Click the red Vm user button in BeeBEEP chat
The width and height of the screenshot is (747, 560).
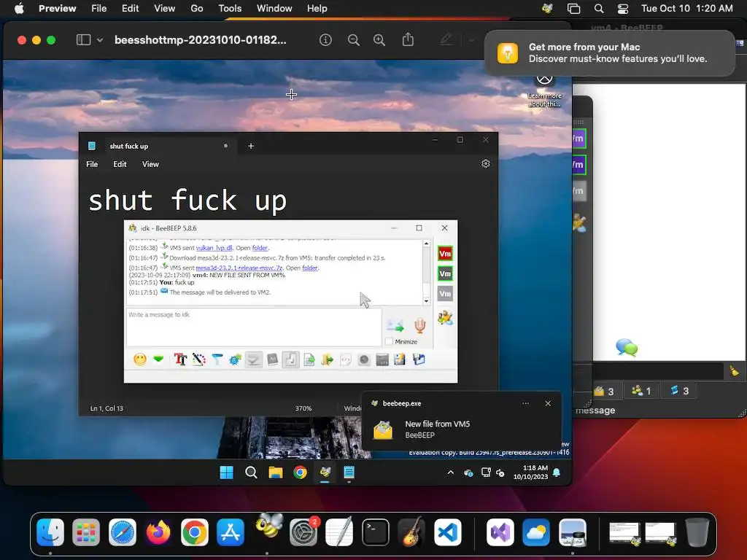445,253
